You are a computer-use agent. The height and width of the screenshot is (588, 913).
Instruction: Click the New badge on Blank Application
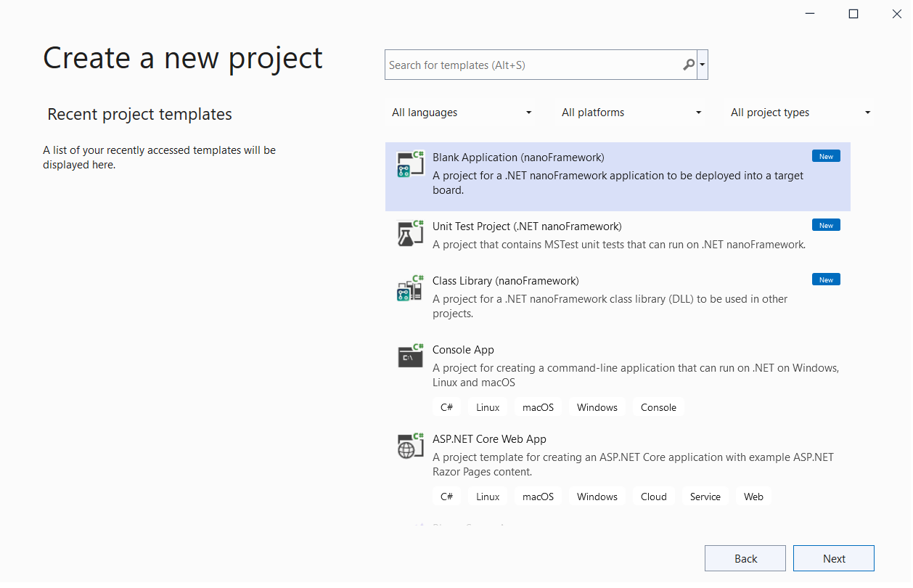coord(826,157)
